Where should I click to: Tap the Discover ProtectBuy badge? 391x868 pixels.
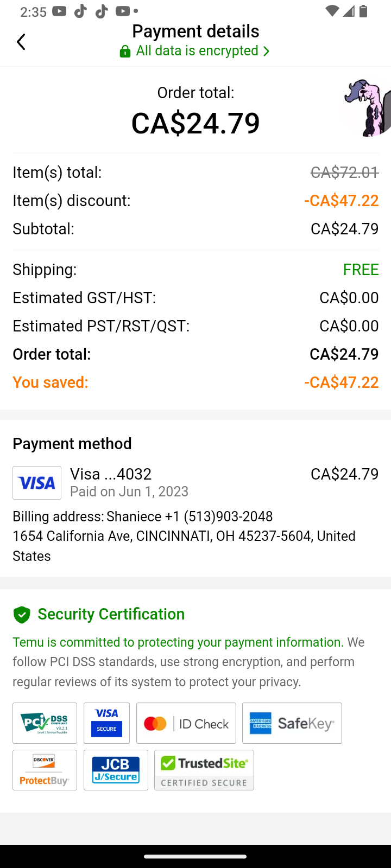45,770
